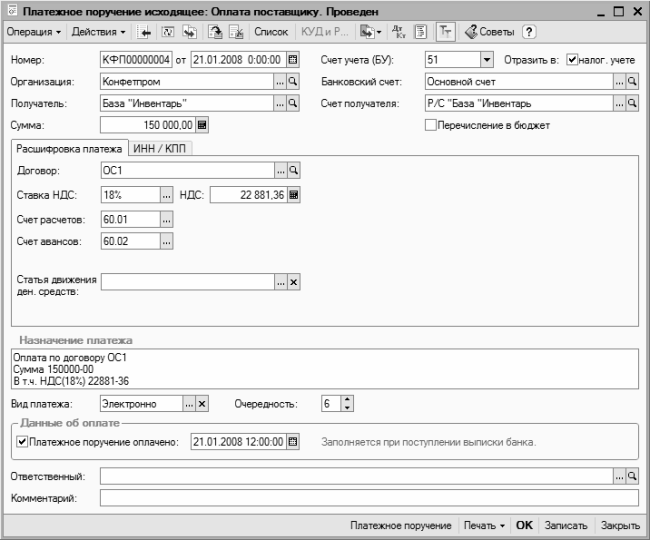This screenshot has width=650, height=540.
Task: Open calculator for the НДС amount
Action: point(293,195)
